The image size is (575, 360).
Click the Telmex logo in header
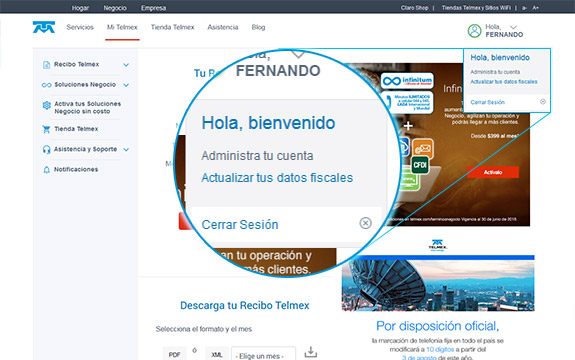click(x=44, y=27)
